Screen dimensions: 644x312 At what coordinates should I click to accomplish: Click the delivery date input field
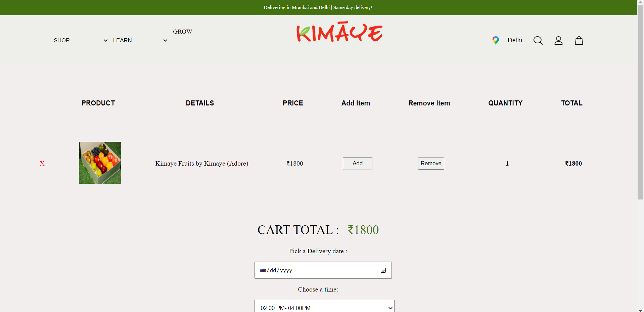click(x=323, y=270)
